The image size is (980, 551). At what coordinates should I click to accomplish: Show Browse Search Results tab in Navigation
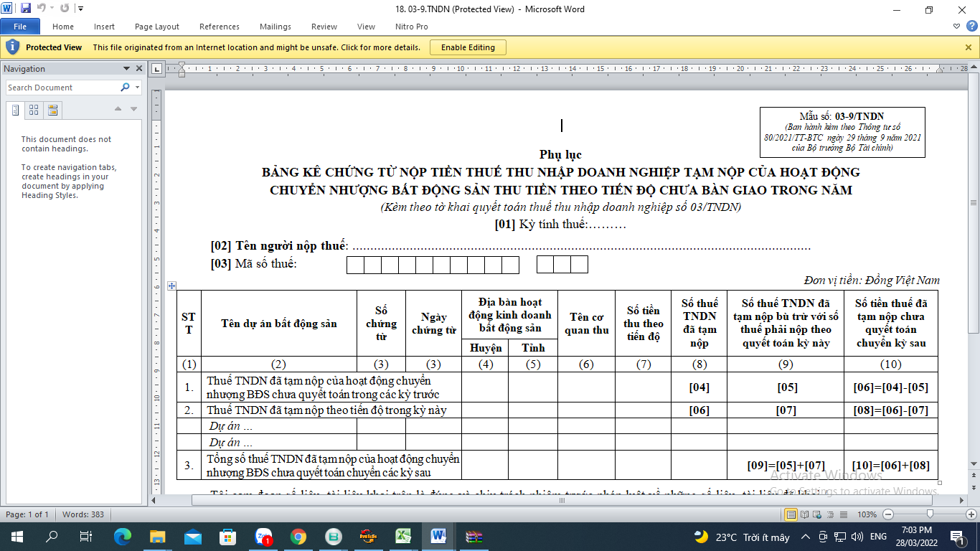52,110
